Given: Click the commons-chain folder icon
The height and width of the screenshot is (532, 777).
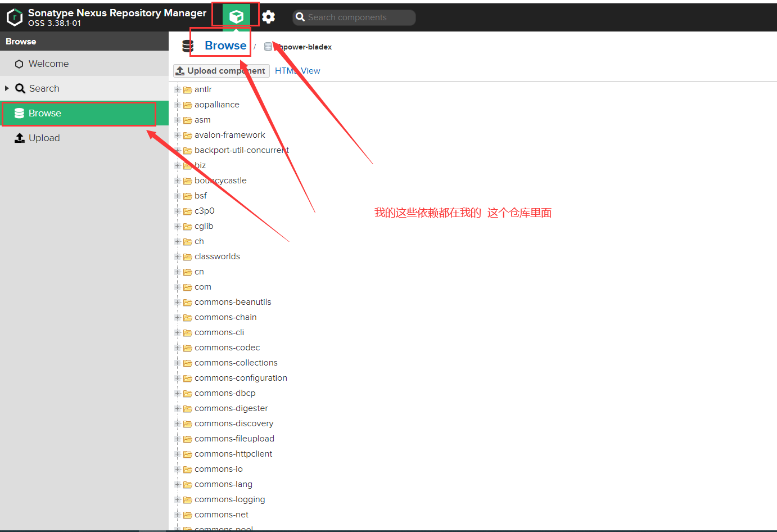Looking at the screenshot, I should [188, 317].
